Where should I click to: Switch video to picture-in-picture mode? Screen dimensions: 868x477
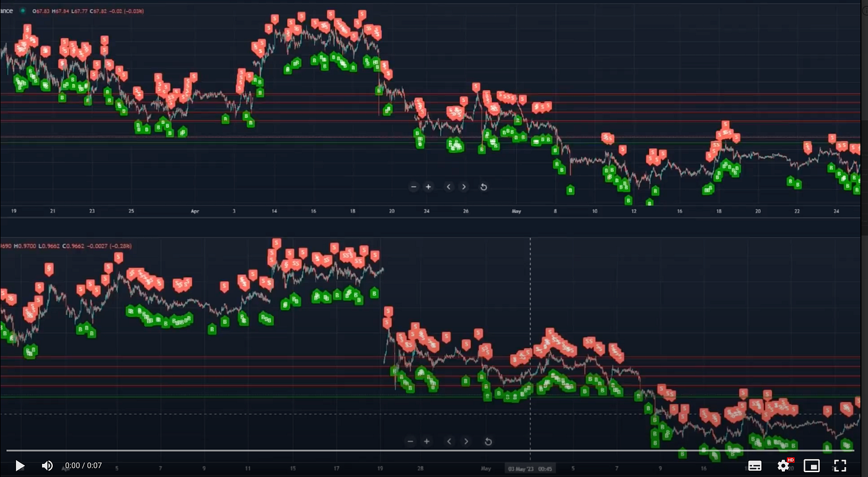[812, 465]
